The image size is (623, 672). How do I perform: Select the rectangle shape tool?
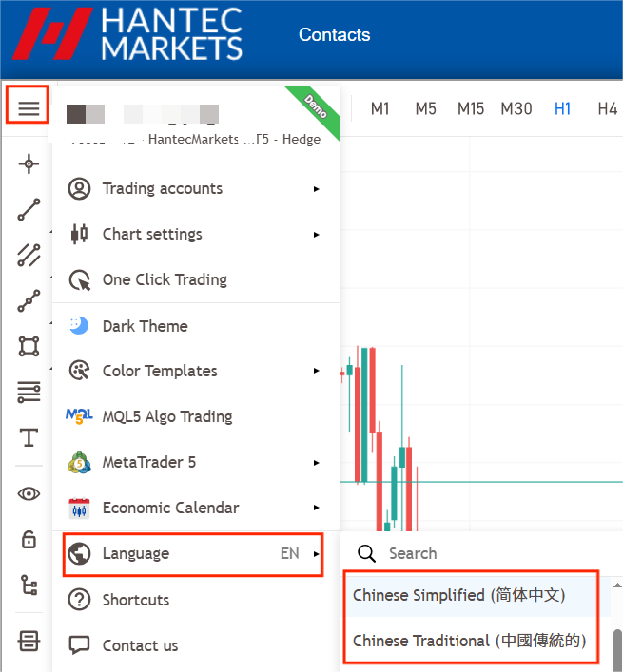coord(29,346)
